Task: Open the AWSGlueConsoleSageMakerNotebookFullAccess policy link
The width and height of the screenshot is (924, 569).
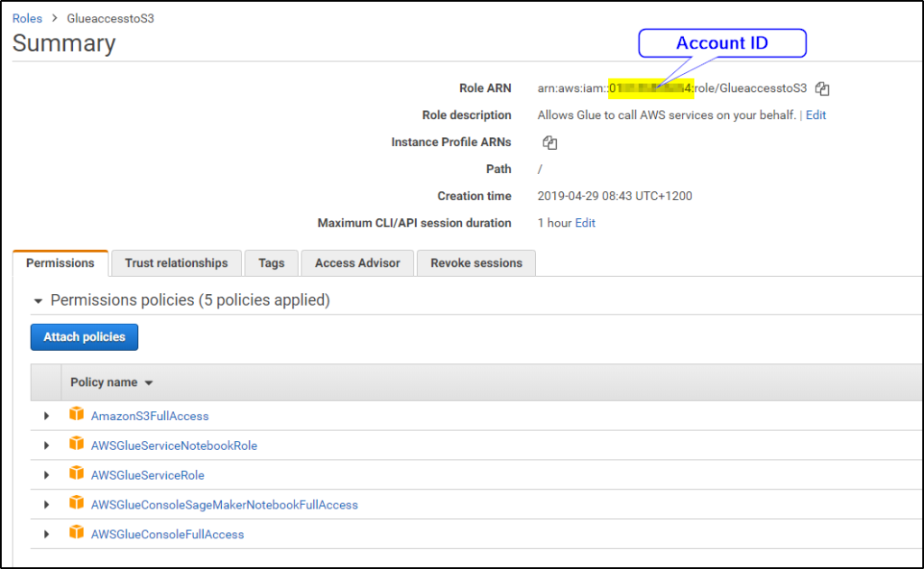Action: pos(224,505)
